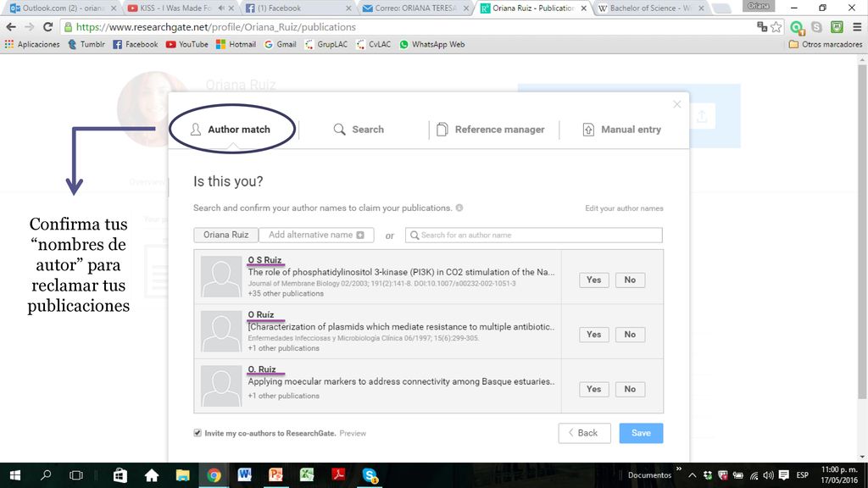This screenshot has height=488, width=868.
Task: Open Task View on taskbar
Action: 75,475
